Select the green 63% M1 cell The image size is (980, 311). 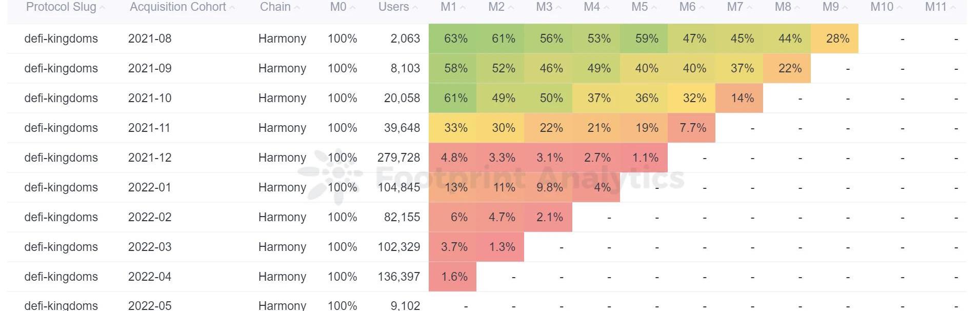[455, 38]
